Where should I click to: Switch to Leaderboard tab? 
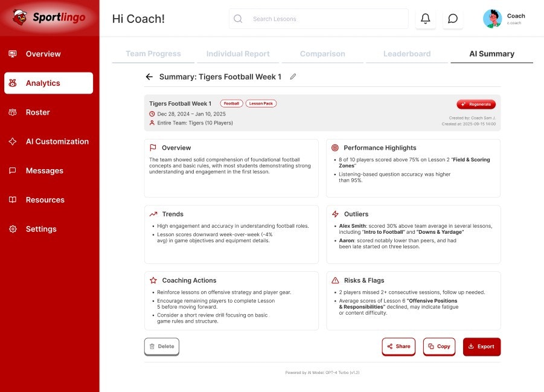[407, 54]
